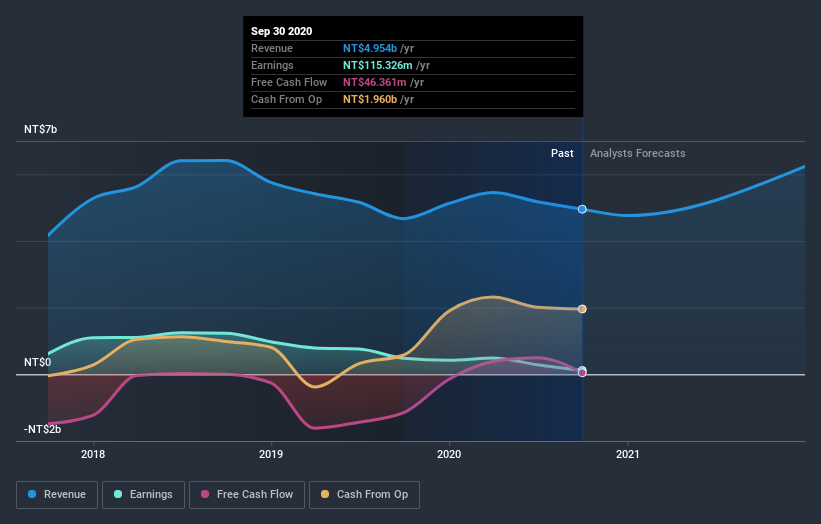The width and height of the screenshot is (821, 524).
Task: Click the 2021 x-axis label
Action: click(628, 454)
